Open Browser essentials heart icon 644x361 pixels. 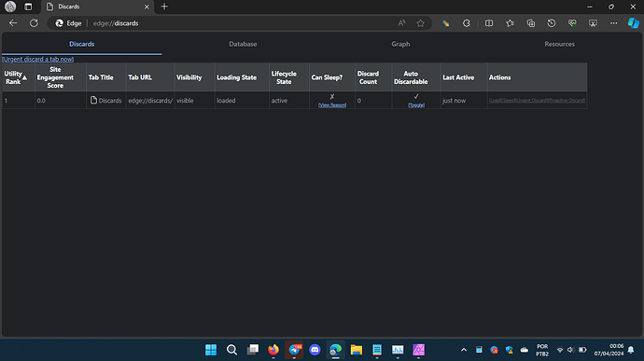pos(572,23)
